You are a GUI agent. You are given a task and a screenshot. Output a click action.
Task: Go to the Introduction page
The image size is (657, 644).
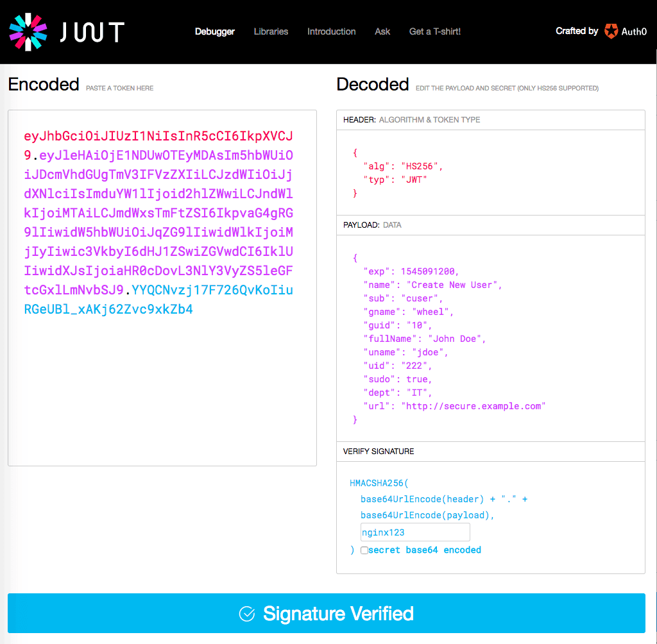tap(331, 31)
